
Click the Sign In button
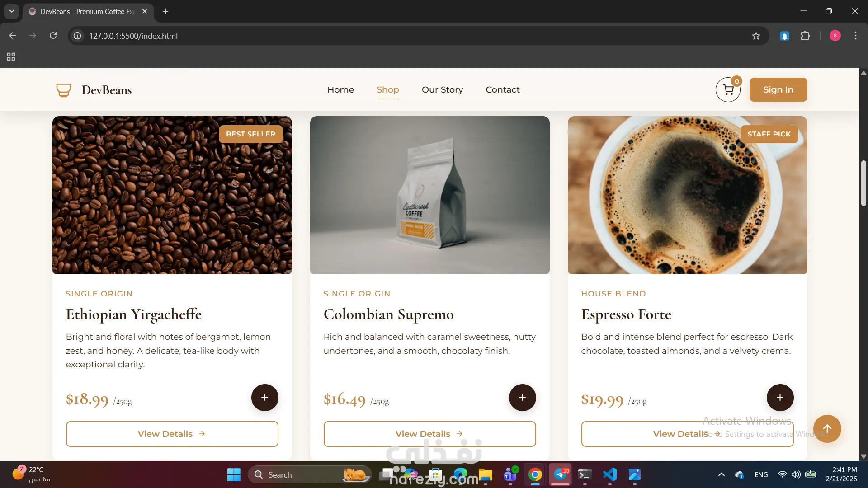click(778, 89)
